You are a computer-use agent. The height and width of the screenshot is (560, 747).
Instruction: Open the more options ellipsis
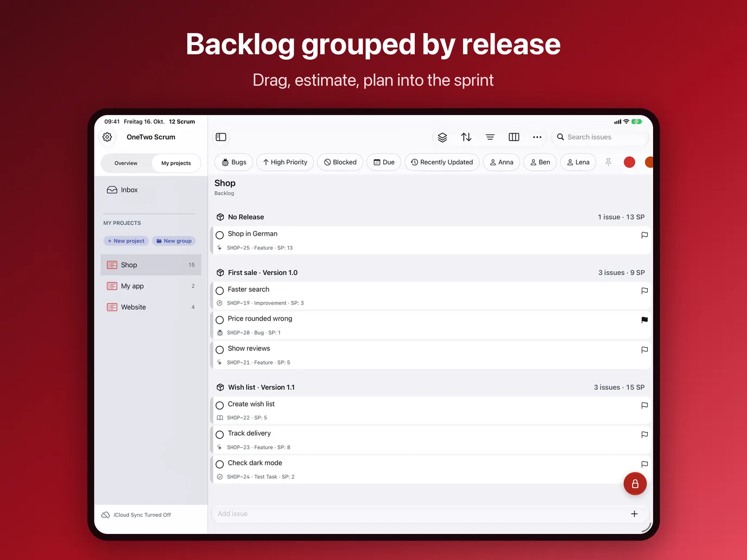[537, 137]
